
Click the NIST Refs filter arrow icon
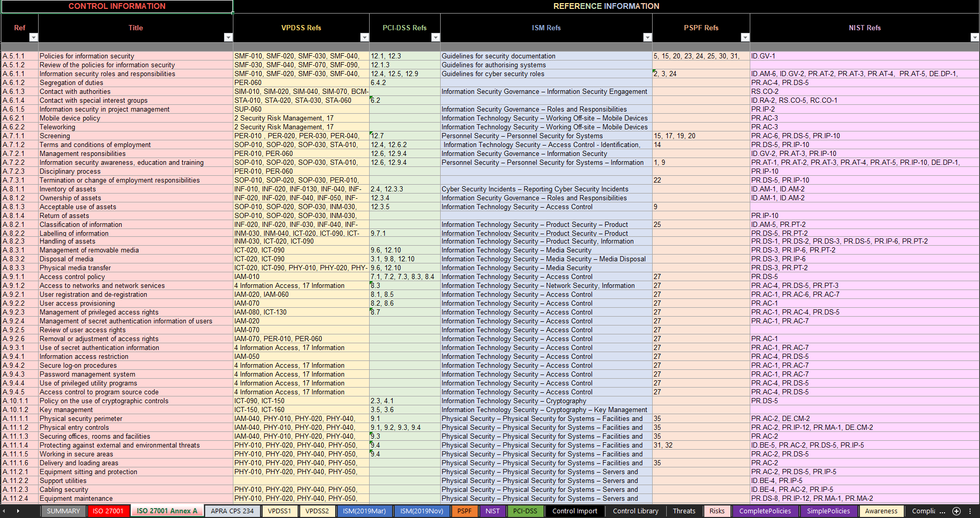(x=974, y=37)
